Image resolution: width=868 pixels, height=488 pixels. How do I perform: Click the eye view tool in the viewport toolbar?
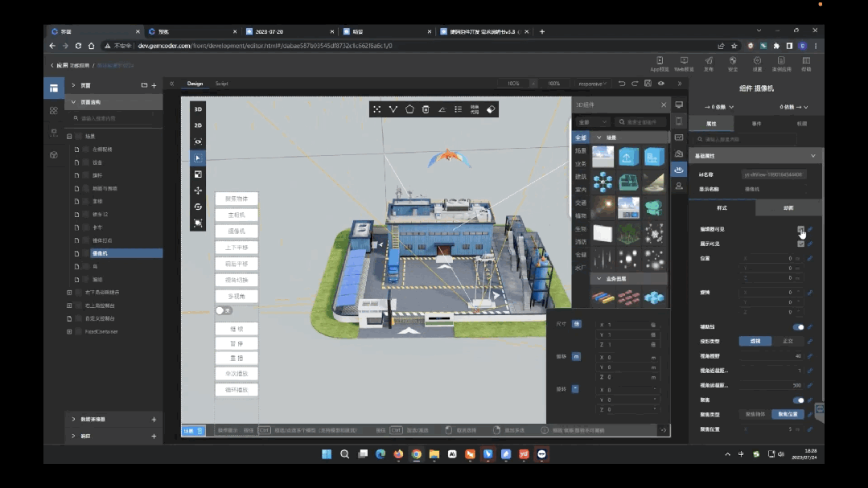click(x=198, y=141)
